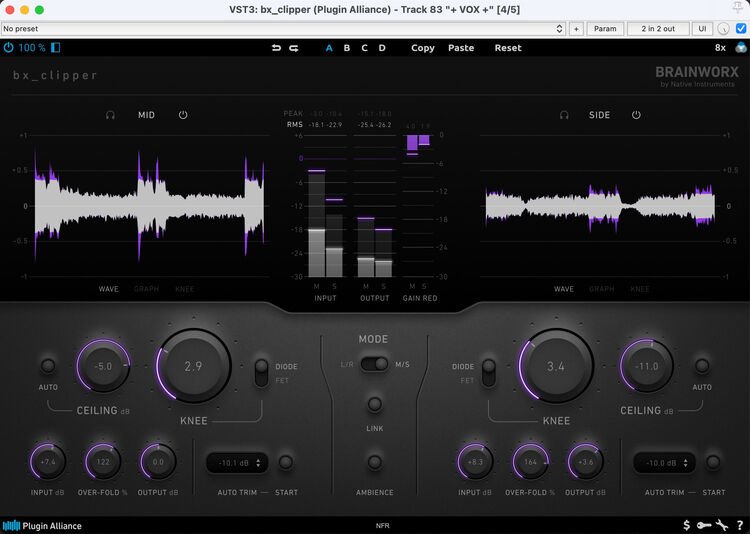Click the MID headphones solo icon
The height and width of the screenshot is (534, 750).
tap(110, 115)
